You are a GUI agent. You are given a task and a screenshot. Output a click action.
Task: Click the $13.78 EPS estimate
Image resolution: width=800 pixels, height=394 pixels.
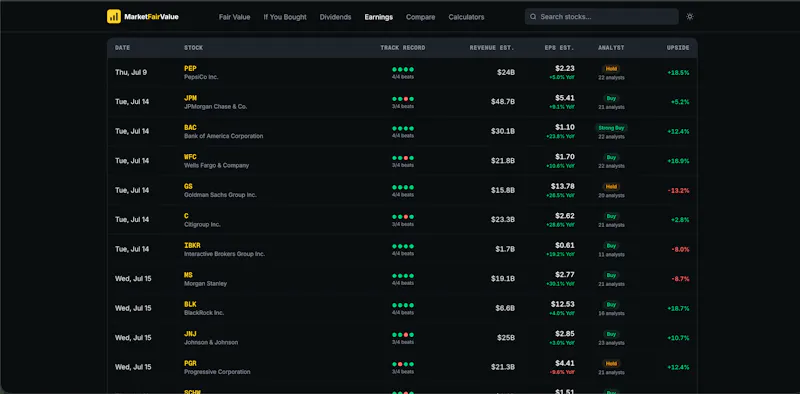562,186
